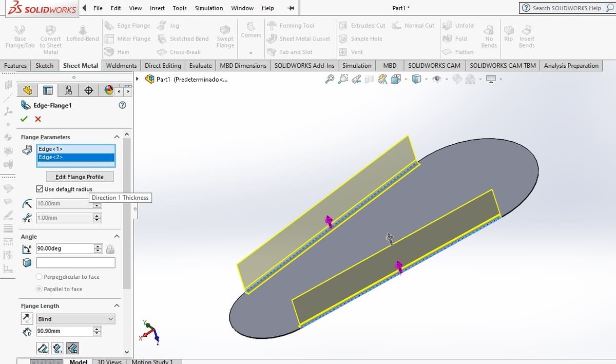
Task: Pin the menu bar with pushpin icon
Action: pyautogui.click(x=291, y=8)
